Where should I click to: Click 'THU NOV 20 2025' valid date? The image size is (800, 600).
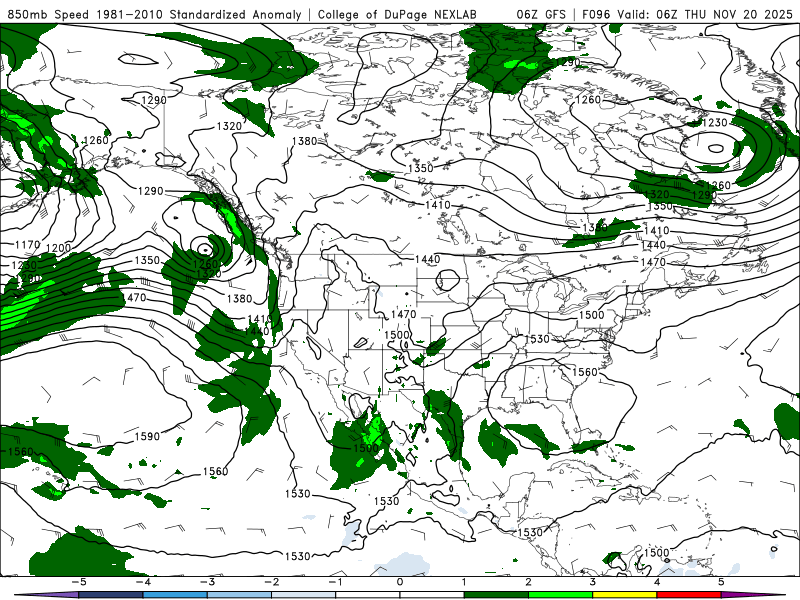(739, 14)
